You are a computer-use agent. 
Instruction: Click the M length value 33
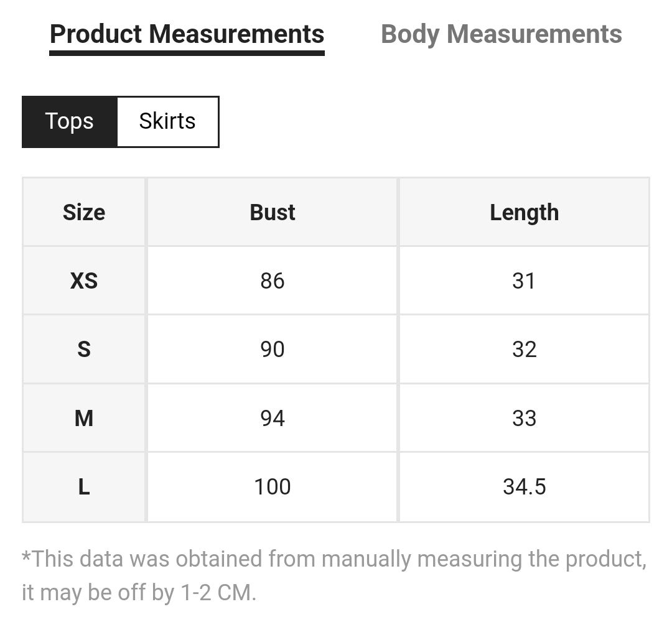524,418
